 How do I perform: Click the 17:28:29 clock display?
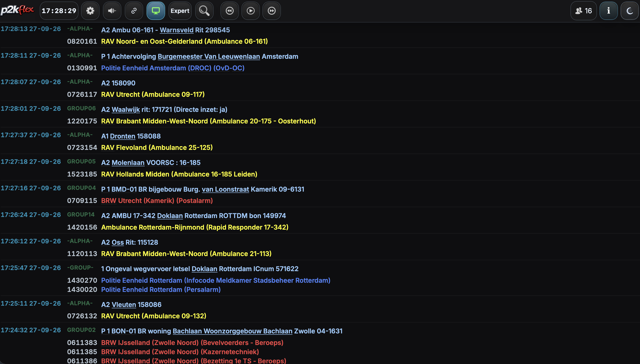(x=59, y=11)
